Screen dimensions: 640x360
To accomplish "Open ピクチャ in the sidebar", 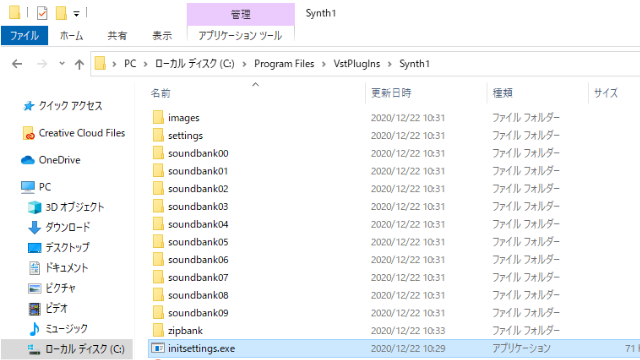I will click(x=60, y=288).
